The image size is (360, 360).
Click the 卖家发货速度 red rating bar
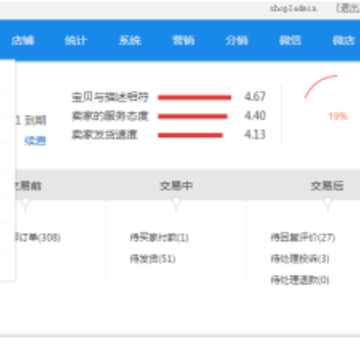[x=190, y=135]
